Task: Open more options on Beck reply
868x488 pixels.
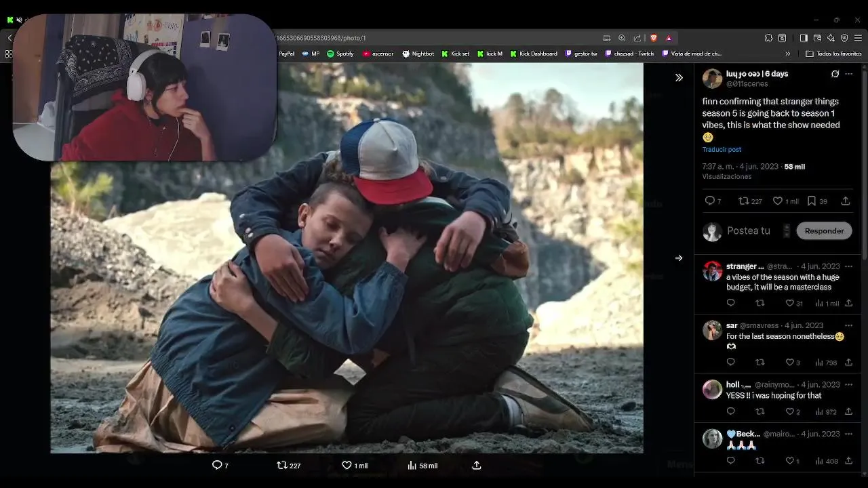Action: (x=848, y=434)
